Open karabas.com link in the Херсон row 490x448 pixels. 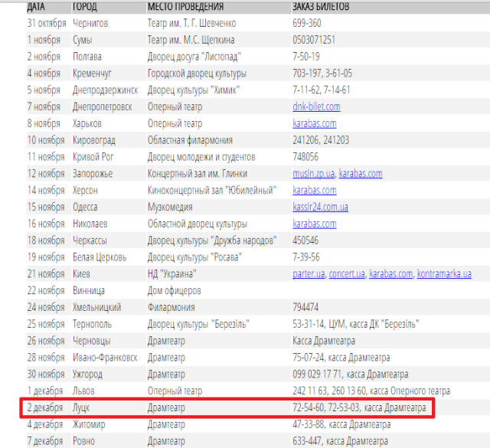click(x=314, y=190)
